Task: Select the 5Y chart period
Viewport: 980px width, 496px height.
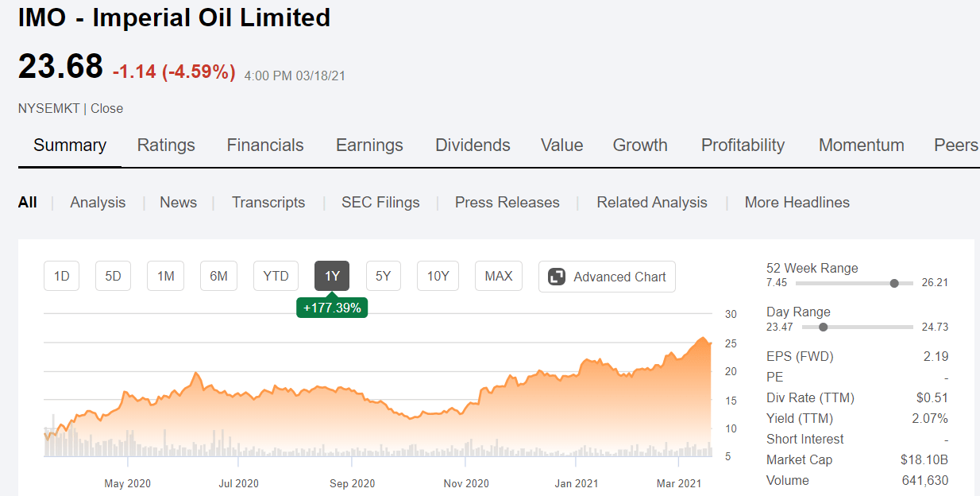Action: pyautogui.click(x=383, y=277)
